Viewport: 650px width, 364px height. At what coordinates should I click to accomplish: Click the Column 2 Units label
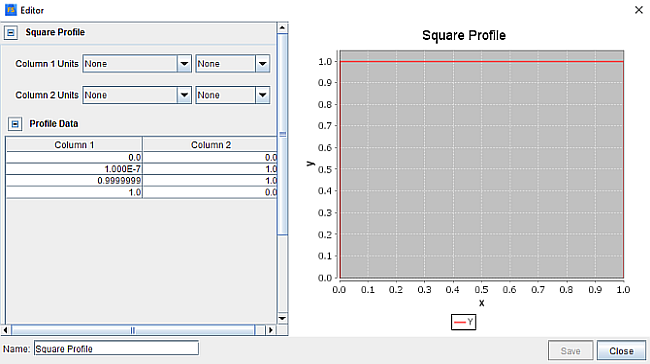point(47,95)
